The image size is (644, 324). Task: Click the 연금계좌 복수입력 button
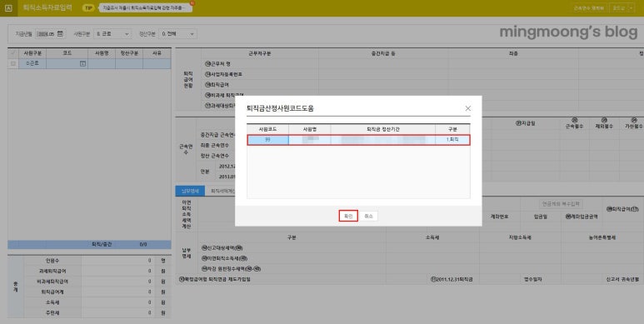click(560, 204)
